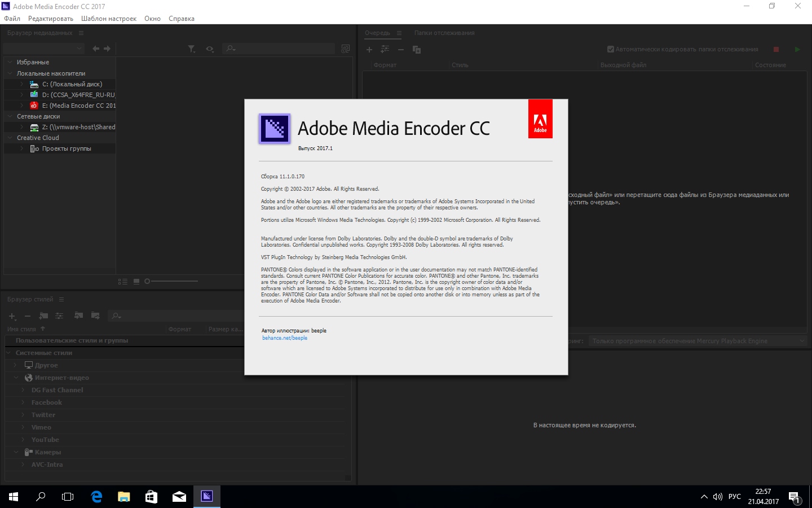Start the queue with the green play button
812x508 pixels.
tap(797, 50)
